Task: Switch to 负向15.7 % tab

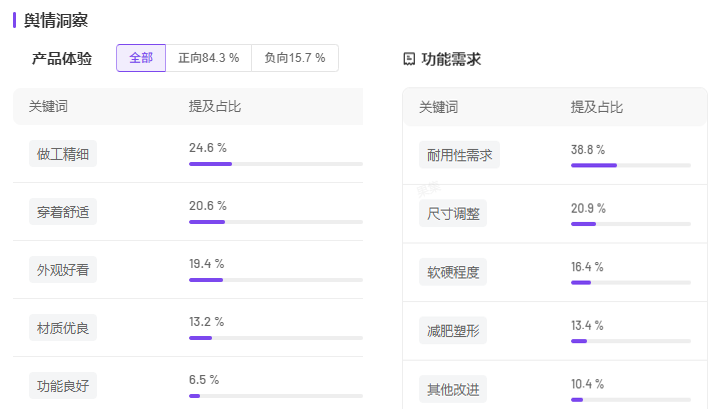Action: pos(294,58)
